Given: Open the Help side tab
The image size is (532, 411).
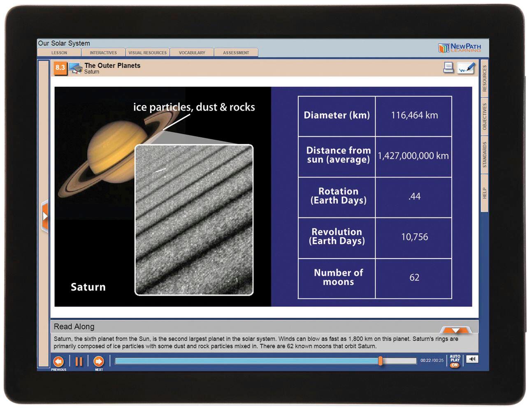Looking at the screenshot, I should pyautogui.click(x=484, y=193).
